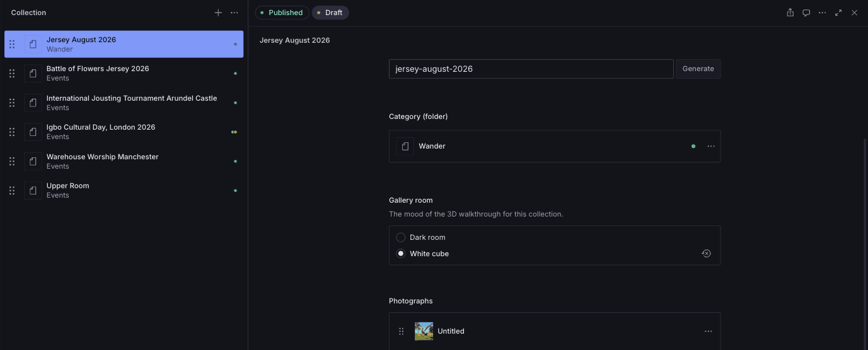Switch to Published version tab
868x350 pixels.
point(282,13)
